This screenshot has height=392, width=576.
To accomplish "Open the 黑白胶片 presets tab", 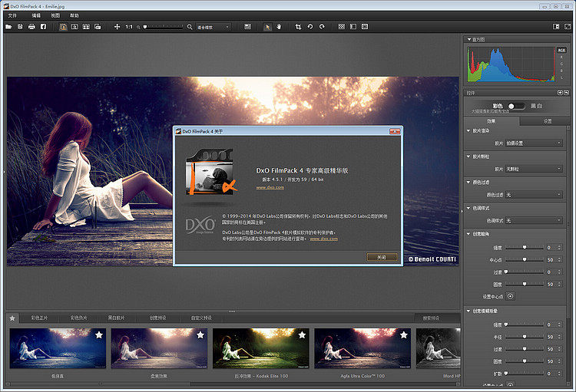I will pyautogui.click(x=116, y=318).
